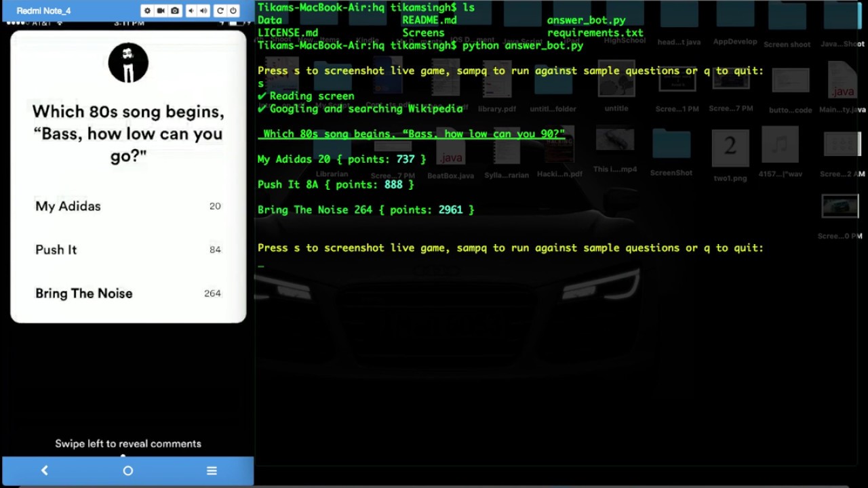
Task: Click the Reading screen status line
Action: pos(306,96)
